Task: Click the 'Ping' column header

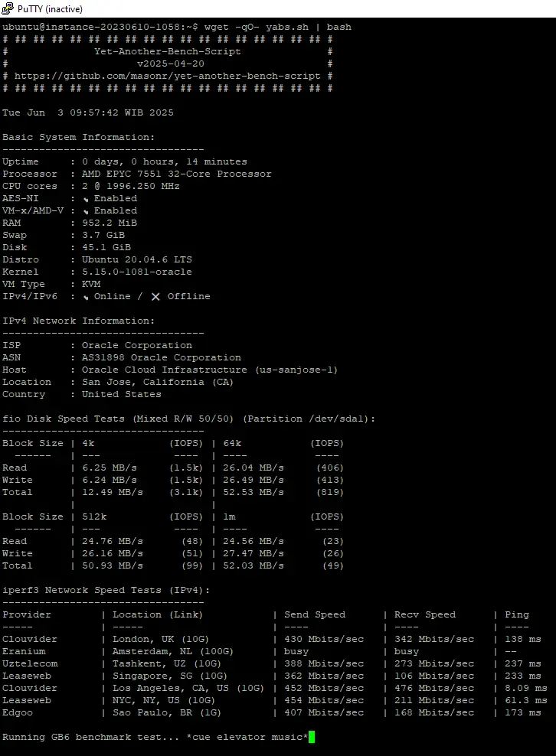Action: coord(517,614)
